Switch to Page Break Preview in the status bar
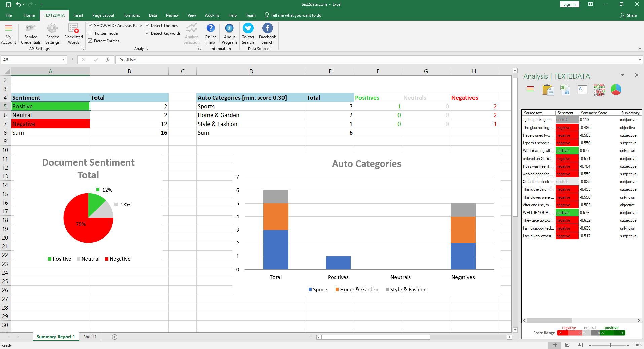The height and width of the screenshot is (349, 644). [580, 345]
